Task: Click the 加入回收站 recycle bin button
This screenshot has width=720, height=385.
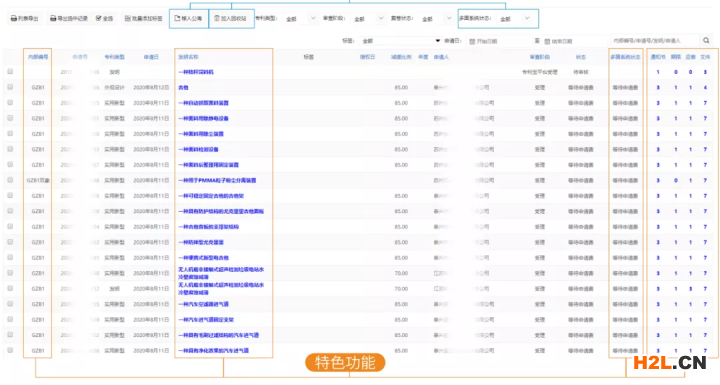Action: pyautogui.click(x=231, y=18)
